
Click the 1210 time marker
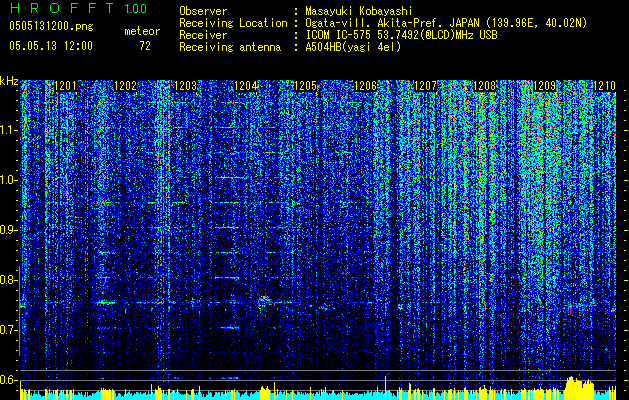pos(604,86)
